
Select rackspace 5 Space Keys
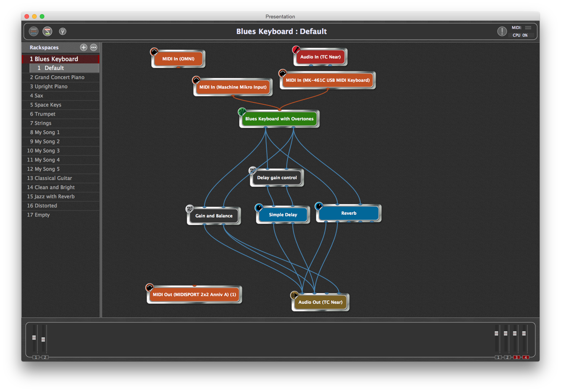coord(61,105)
